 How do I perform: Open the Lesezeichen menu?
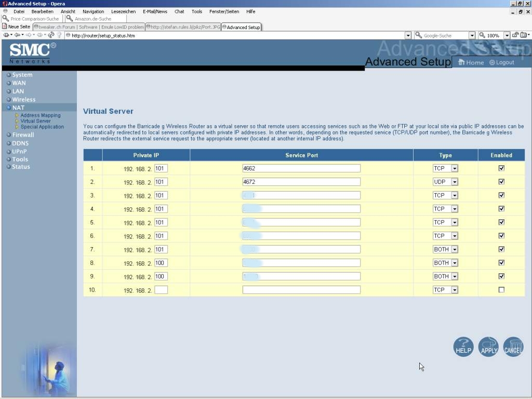coord(123,11)
